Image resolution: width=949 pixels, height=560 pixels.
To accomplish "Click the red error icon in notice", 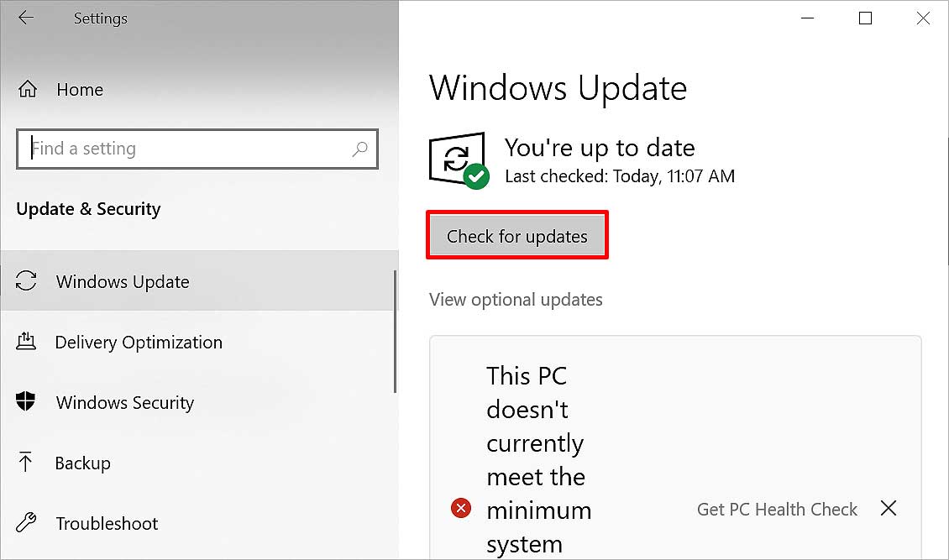I will (x=460, y=508).
